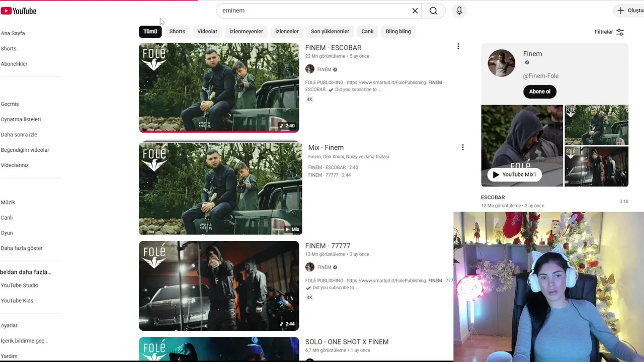Open the Mix - Finem title
Screen dimensions: 644x362
326,147
